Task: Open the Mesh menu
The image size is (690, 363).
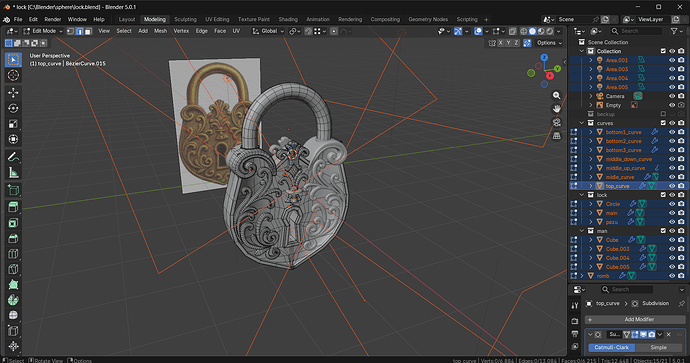Action: tap(160, 31)
